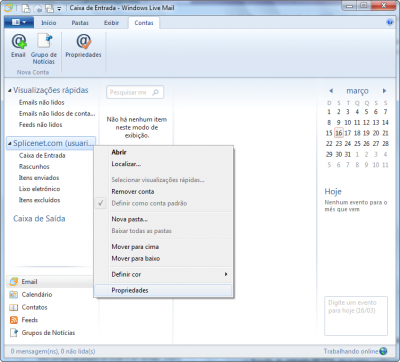
Task: Click the março month heading
Action: tap(357, 91)
